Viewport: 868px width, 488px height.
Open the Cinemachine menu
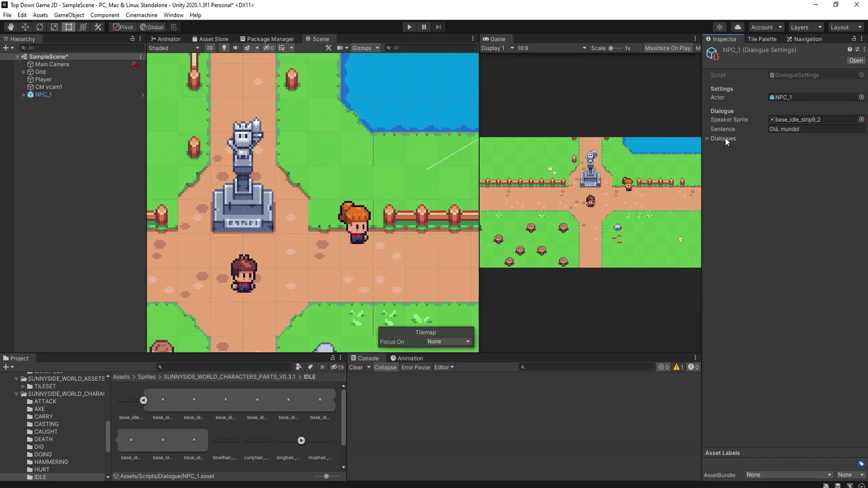(142, 15)
